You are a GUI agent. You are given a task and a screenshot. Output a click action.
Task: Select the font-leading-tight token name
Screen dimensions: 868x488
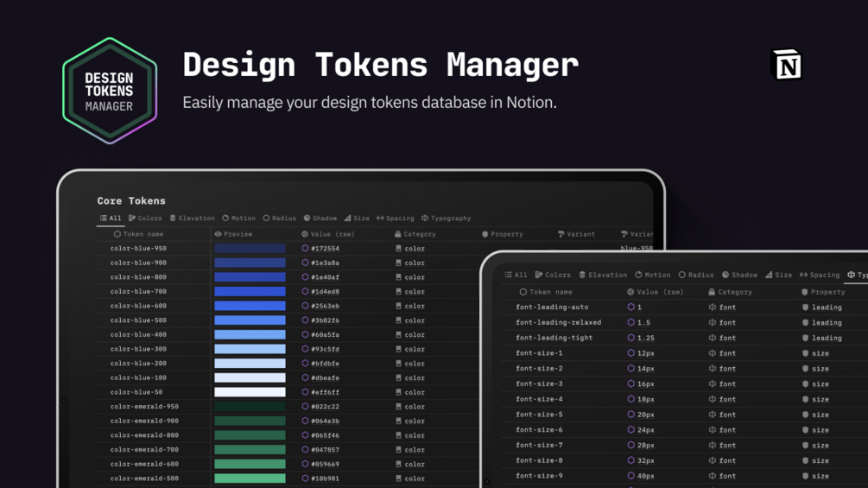point(554,338)
